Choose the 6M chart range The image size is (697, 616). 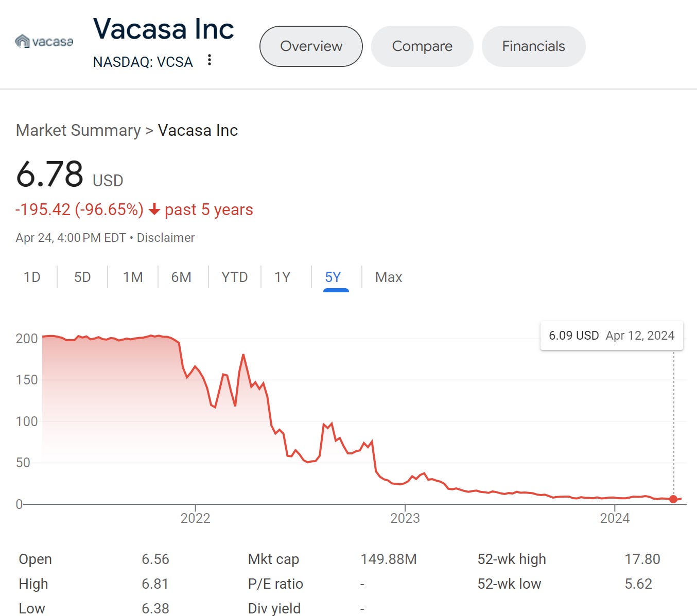[x=181, y=277]
